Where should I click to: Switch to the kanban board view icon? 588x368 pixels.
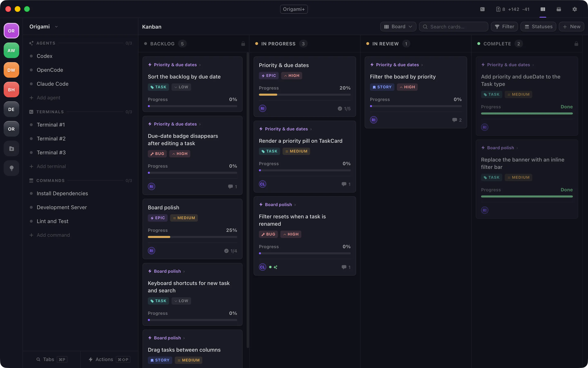(x=543, y=9)
